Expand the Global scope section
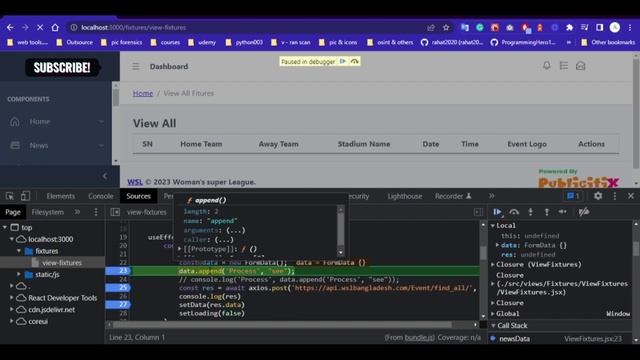640x360 pixels. coord(493,313)
